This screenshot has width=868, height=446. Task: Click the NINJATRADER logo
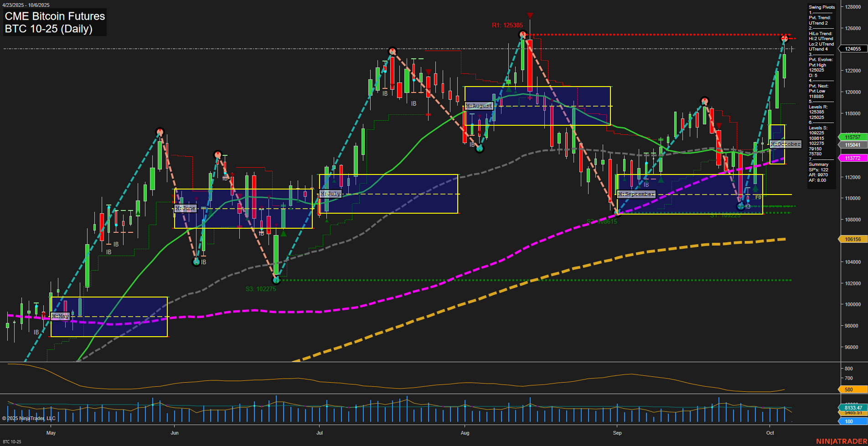840,441
